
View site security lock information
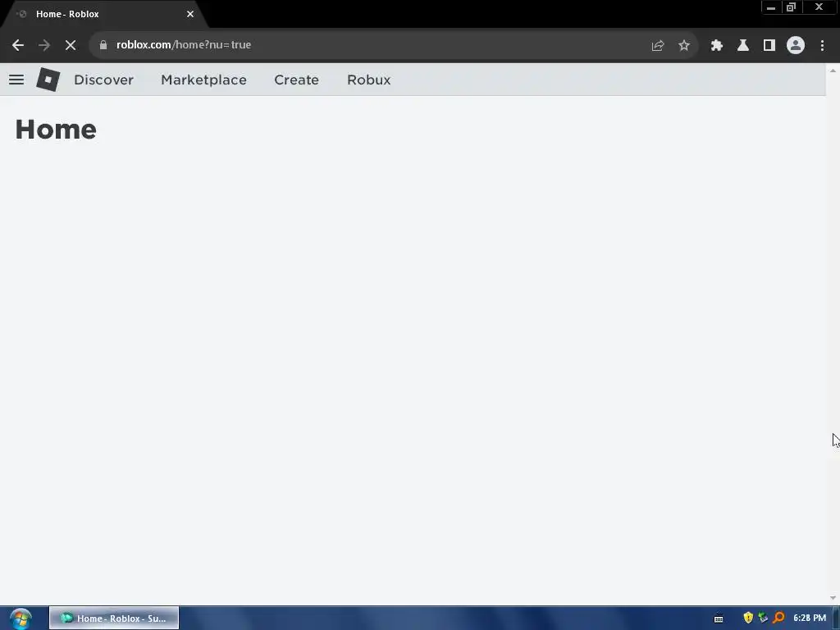pos(103,45)
